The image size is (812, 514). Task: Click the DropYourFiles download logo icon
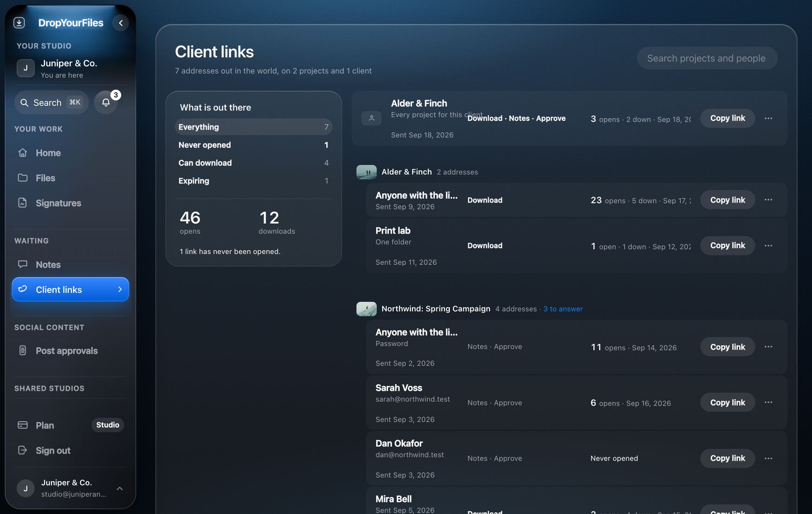(x=19, y=23)
